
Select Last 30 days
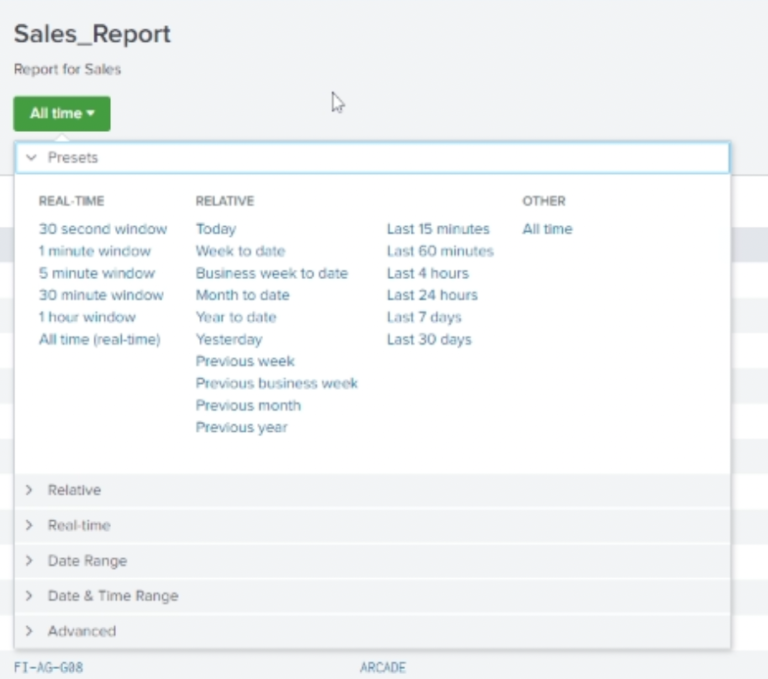coord(430,340)
